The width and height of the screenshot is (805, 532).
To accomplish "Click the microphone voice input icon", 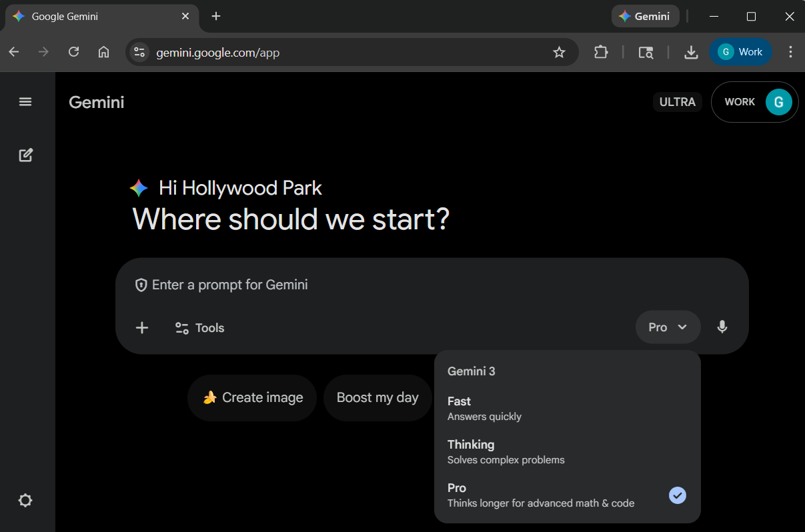I will (x=722, y=327).
